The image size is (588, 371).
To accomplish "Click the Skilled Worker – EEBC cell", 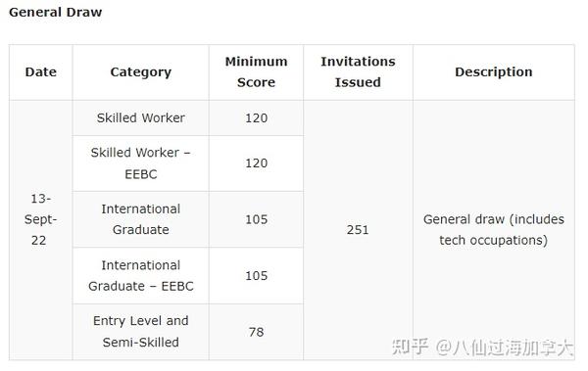I will (x=140, y=163).
